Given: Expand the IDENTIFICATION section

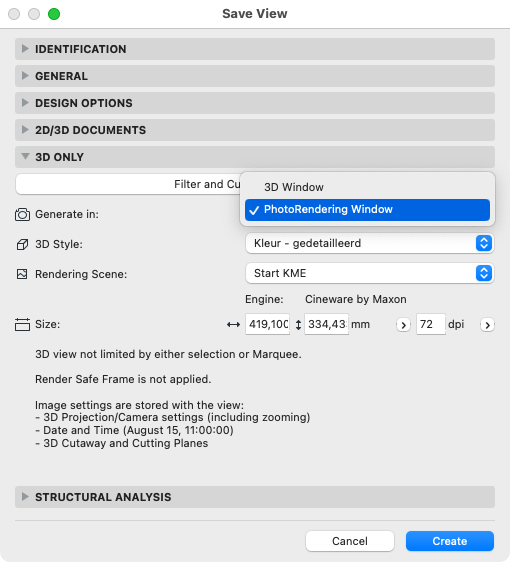Looking at the screenshot, I should (x=255, y=49).
